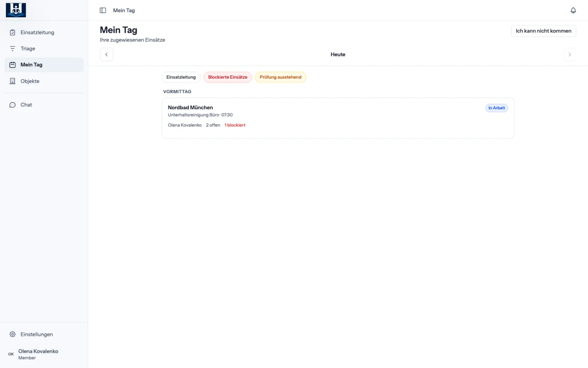This screenshot has height=368, width=588.
Task: Click the Einstellungen gear icon
Action: (x=12, y=334)
